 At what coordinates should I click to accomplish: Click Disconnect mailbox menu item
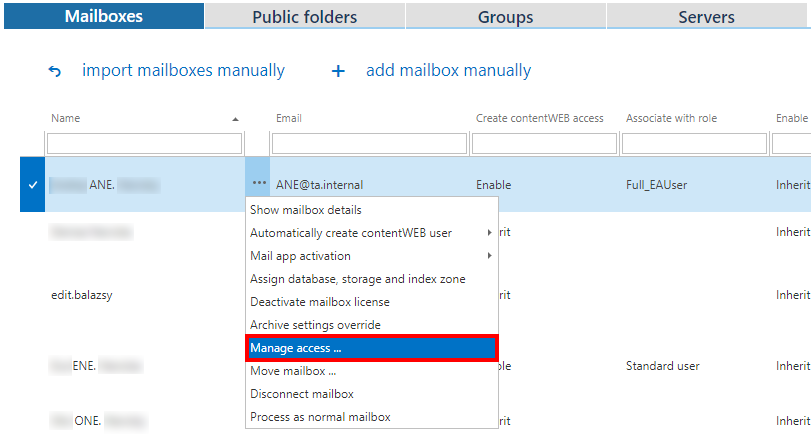pos(302,394)
